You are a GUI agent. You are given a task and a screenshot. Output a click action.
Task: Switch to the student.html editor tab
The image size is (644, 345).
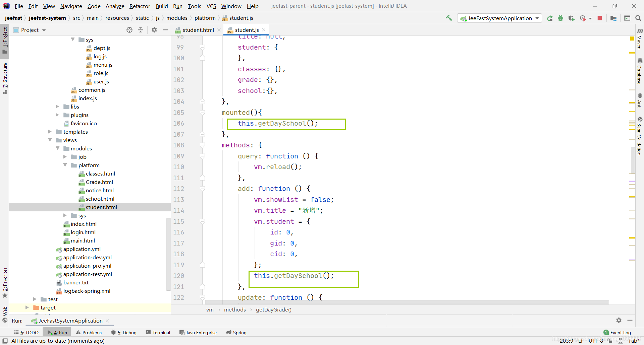click(198, 30)
